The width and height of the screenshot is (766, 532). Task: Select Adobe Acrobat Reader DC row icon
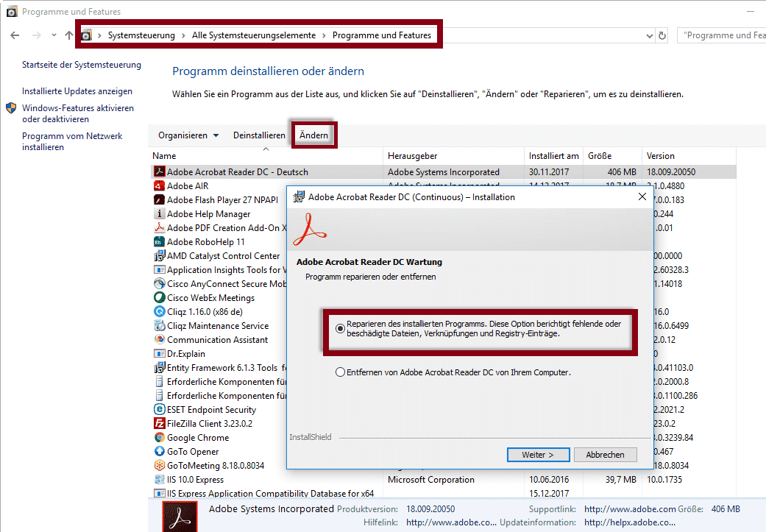[159, 171]
